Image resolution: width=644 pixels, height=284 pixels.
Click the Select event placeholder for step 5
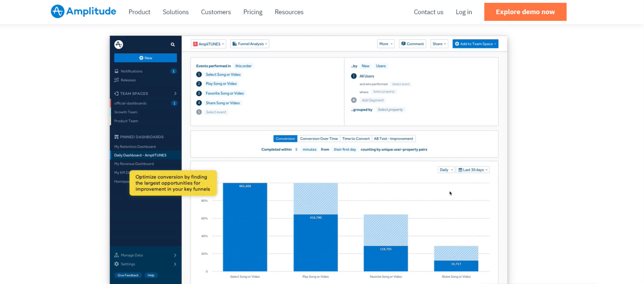coord(216,112)
